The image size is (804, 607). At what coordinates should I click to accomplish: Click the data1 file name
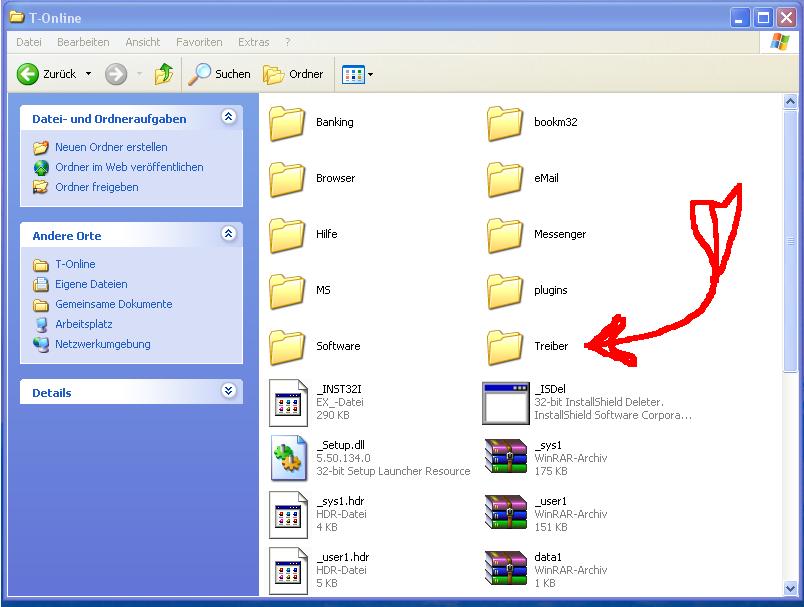point(548,557)
